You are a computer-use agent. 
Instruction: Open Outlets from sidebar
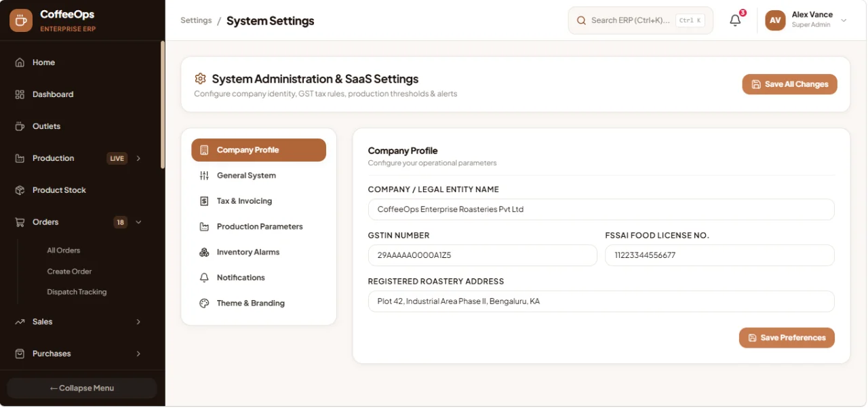[80, 126]
